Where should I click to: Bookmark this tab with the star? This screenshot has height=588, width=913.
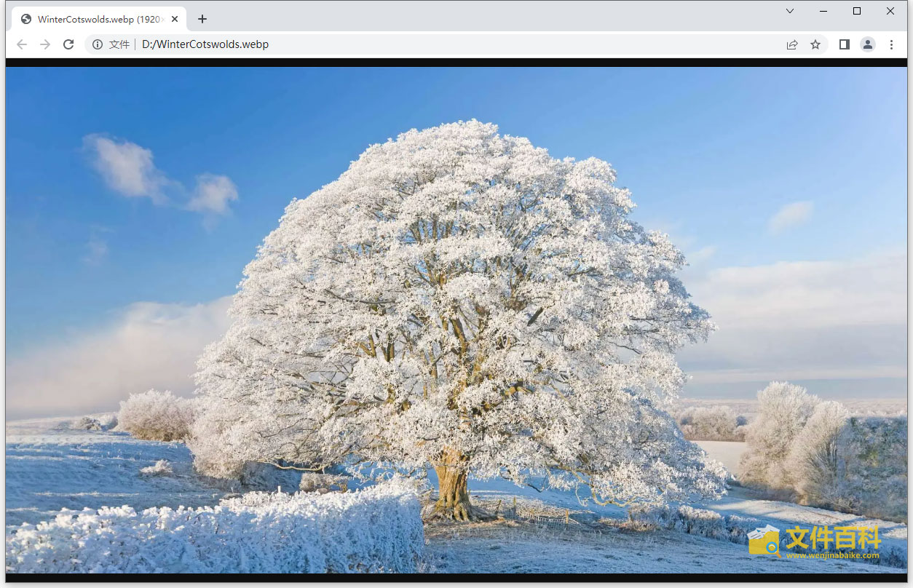pyautogui.click(x=815, y=44)
